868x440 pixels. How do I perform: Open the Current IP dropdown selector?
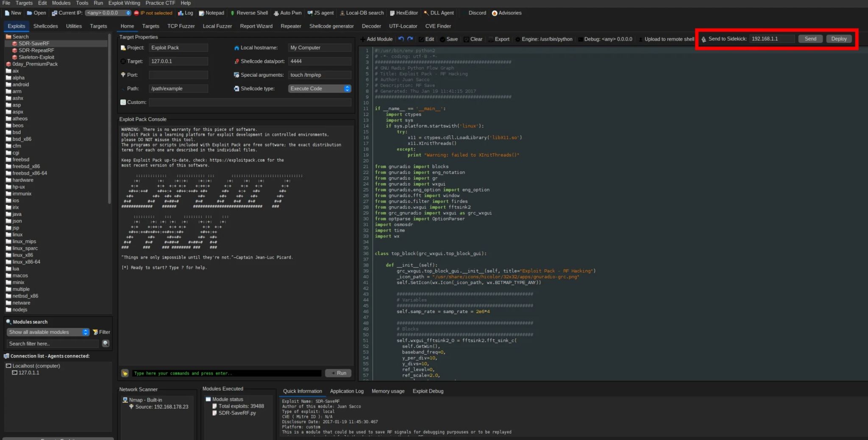[108, 13]
